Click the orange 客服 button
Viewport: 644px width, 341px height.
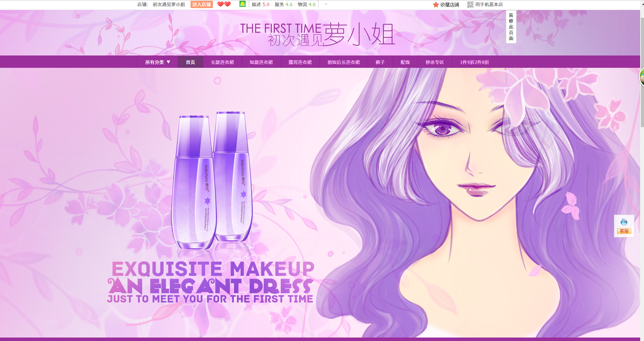pos(624,231)
